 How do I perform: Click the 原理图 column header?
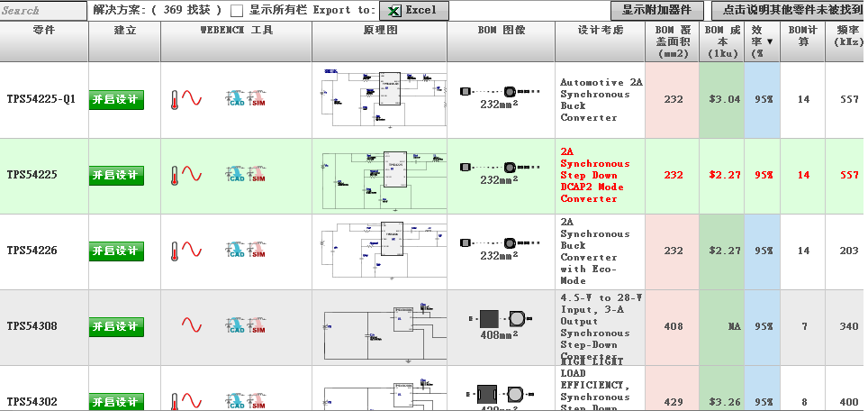[380, 42]
